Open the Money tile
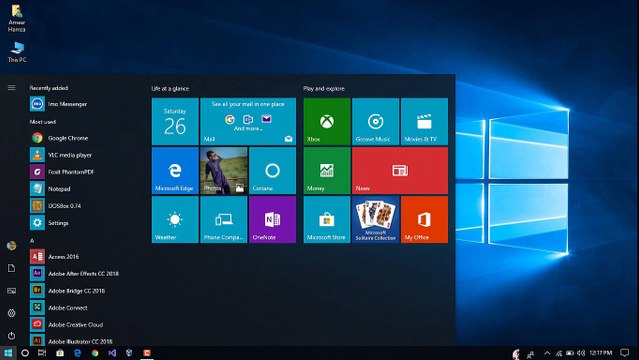 tap(327, 170)
